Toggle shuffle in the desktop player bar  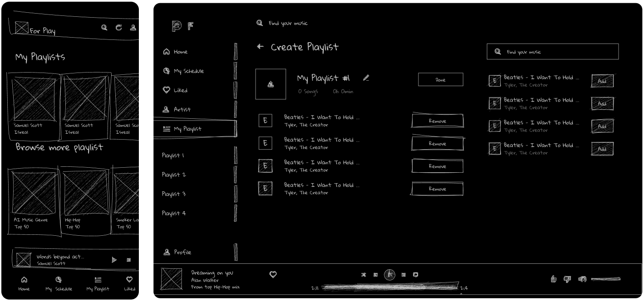click(x=364, y=275)
